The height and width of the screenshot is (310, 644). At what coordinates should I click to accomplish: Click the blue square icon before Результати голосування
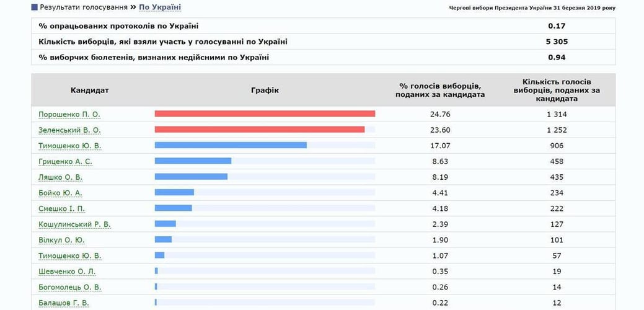pyautogui.click(x=34, y=7)
